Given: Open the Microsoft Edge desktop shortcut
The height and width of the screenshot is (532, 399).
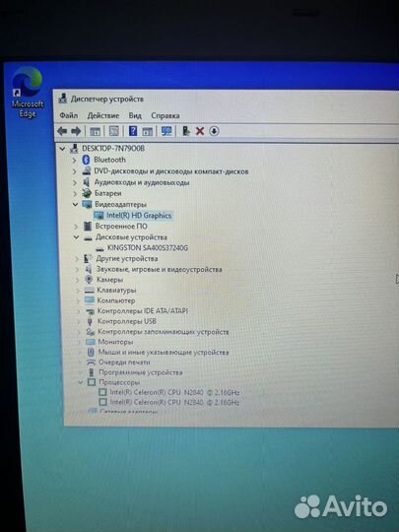Looking at the screenshot, I should click(28, 93).
